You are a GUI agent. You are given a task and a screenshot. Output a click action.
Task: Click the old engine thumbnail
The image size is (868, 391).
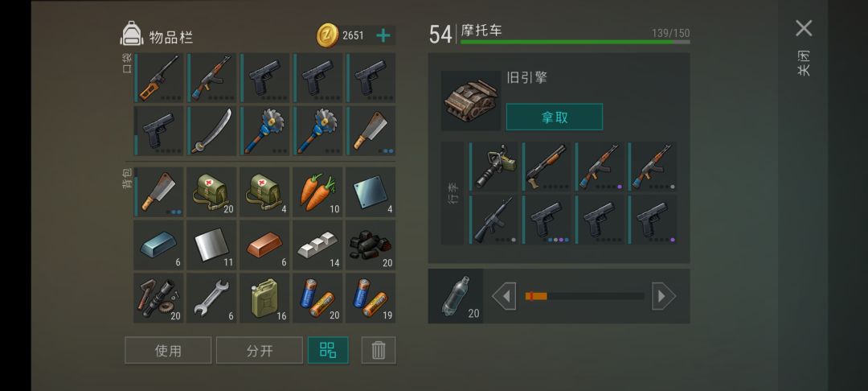coord(471,101)
